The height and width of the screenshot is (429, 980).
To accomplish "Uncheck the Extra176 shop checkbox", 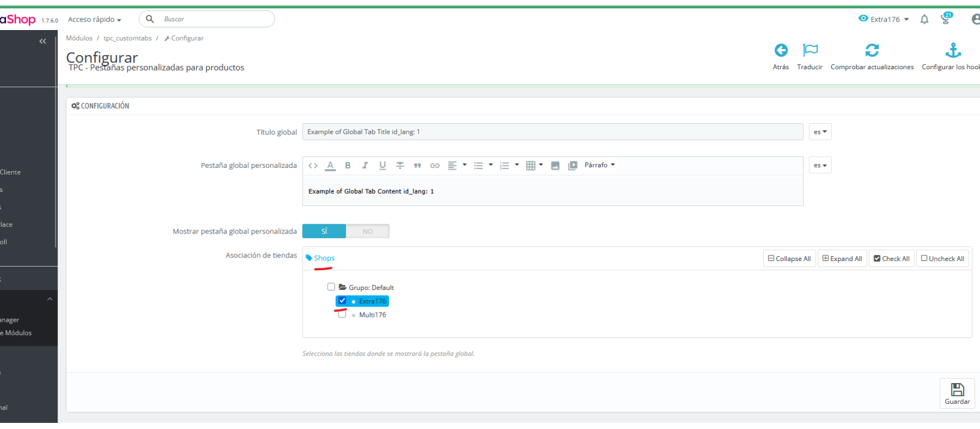I will tap(342, 301).
